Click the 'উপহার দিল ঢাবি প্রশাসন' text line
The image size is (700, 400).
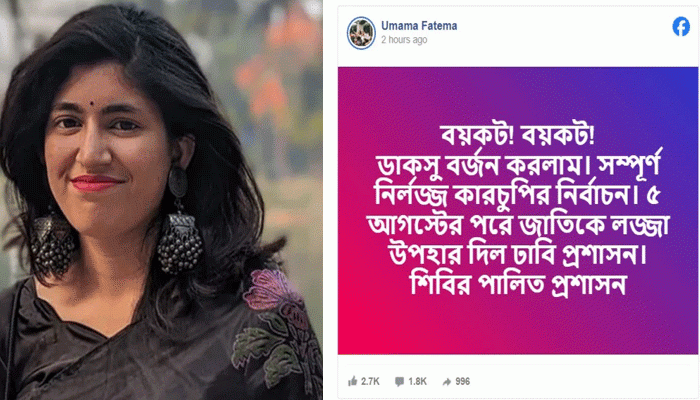click(518, 254)
